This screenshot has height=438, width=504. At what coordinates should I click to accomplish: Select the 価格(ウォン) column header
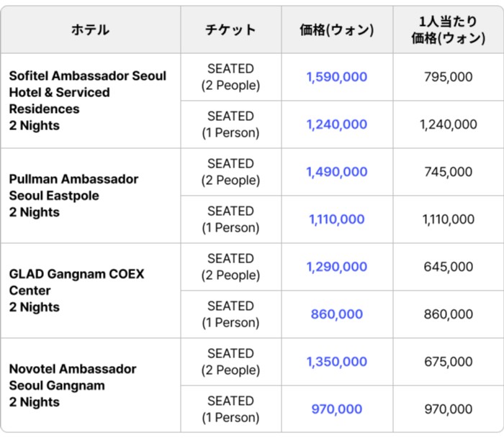point(336,29)
